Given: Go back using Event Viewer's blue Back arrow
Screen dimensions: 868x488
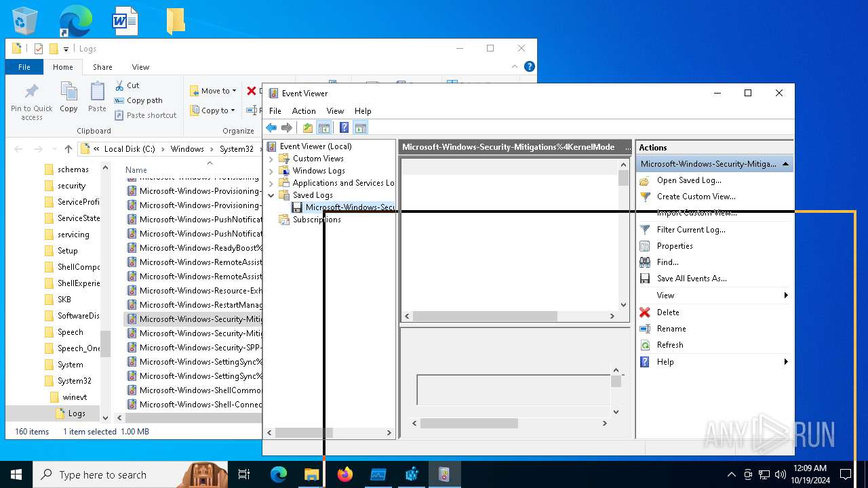Looking at the screenshot, I should coord(271,127).
